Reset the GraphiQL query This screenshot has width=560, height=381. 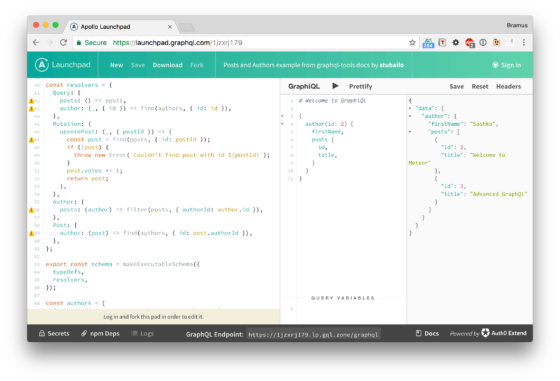(x=480, y=86)
